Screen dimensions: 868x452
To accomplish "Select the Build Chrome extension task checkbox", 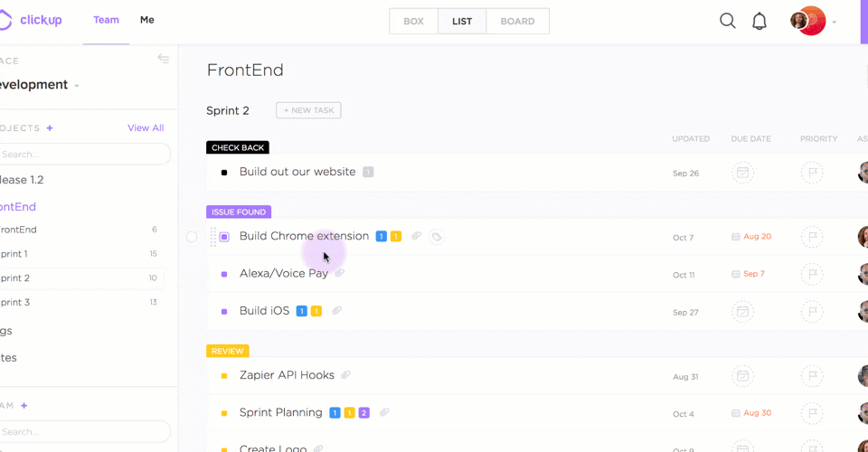I will point(192,237).
